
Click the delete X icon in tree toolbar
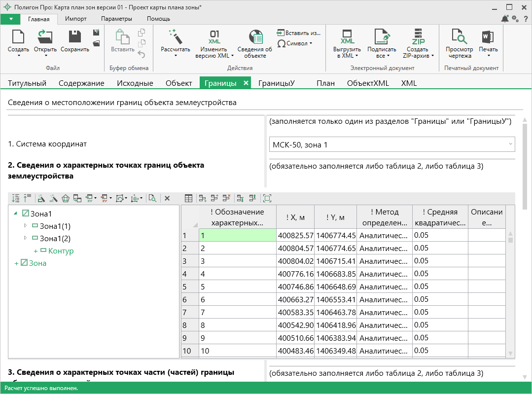coord(167,198)
